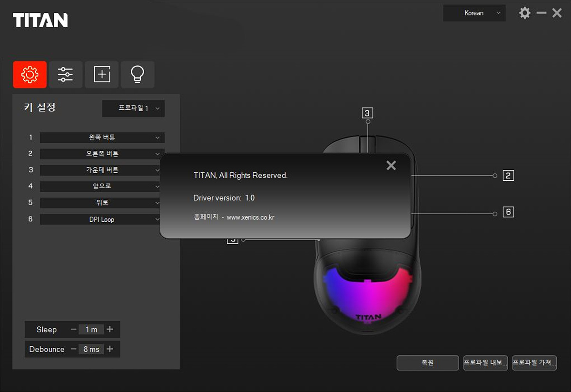The image size is (571, 392).
Task: Close the driver version about dialog
Action: [x=391, y=165]
